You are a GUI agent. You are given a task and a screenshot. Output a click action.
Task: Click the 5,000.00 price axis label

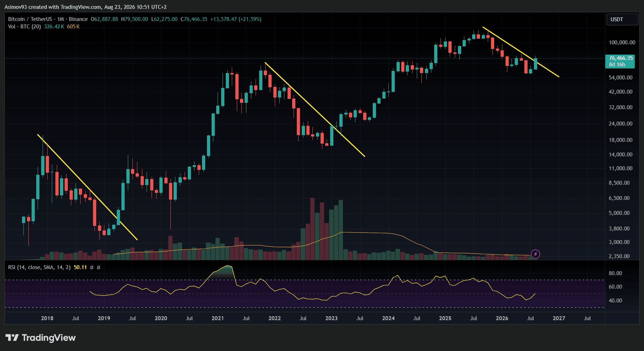[x=619, y=213]
